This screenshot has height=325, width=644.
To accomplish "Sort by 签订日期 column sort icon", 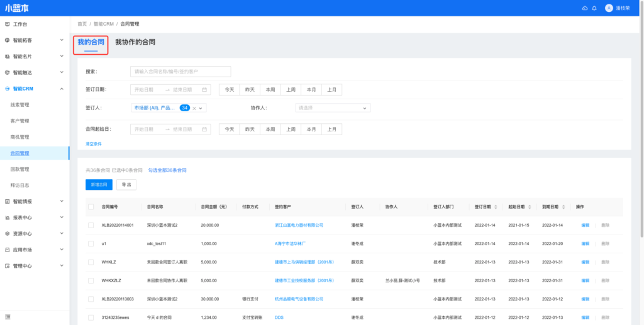I will point(497,207).
